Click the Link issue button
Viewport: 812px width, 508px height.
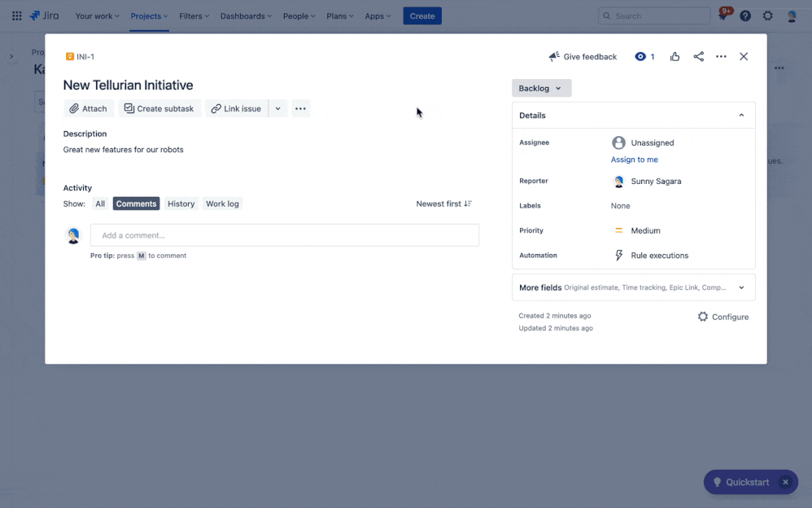click(236, 108)
